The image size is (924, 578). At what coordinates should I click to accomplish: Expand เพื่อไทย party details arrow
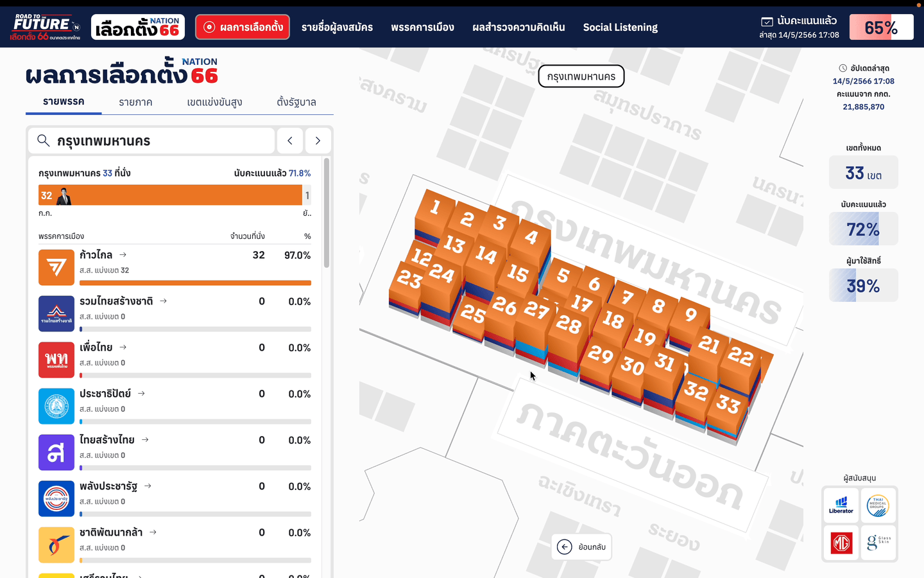coord(123,347)
